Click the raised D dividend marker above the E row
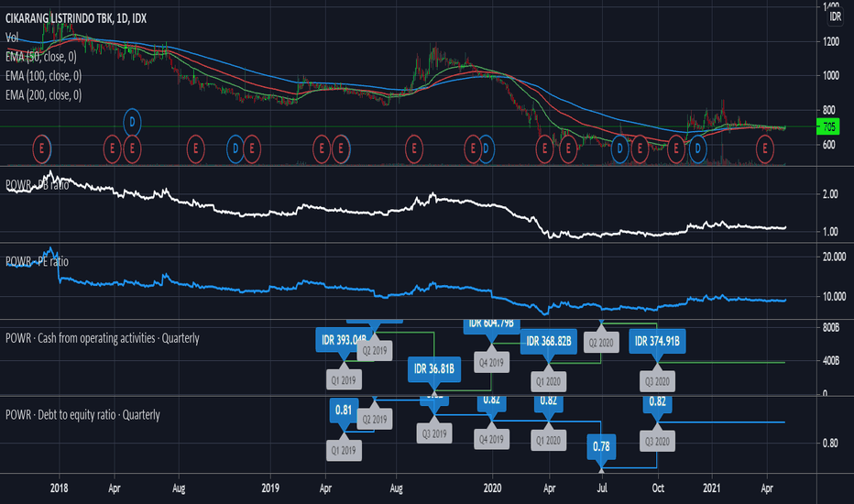 click(x=132, y=122)
